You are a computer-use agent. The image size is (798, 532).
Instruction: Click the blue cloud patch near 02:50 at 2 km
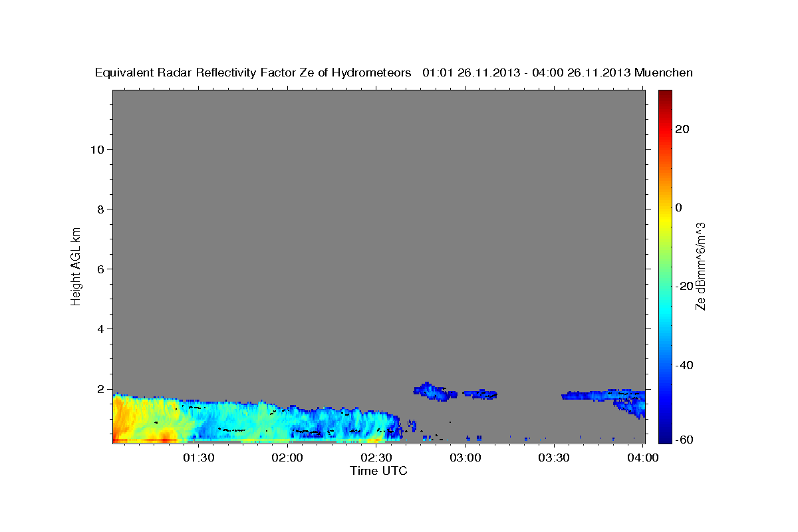[436, 392]
